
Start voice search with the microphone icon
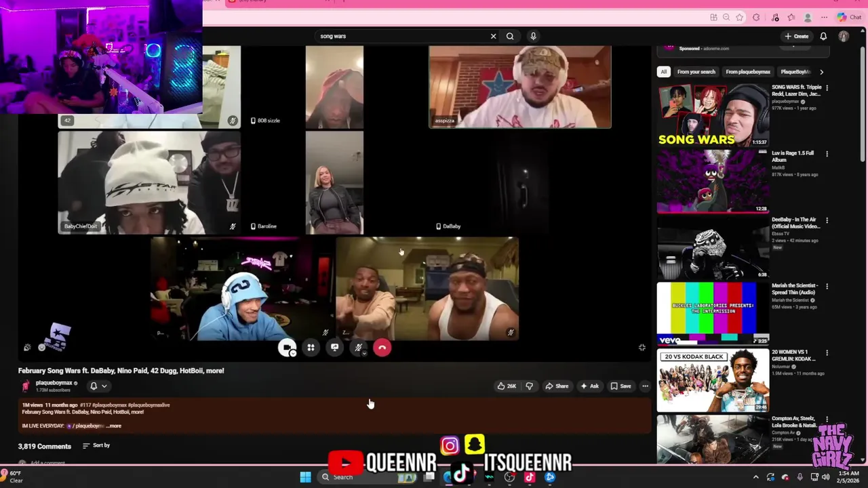(x=533, y=36)
